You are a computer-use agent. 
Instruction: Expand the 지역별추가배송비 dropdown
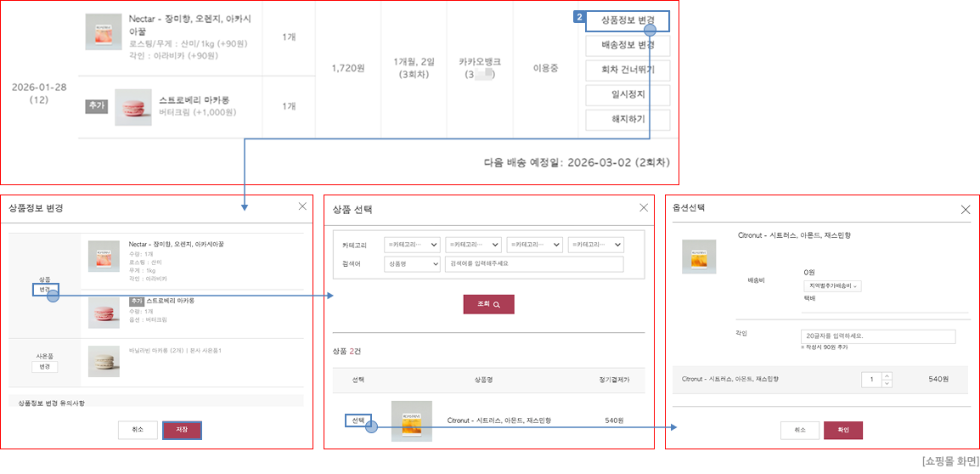[832, 286]
